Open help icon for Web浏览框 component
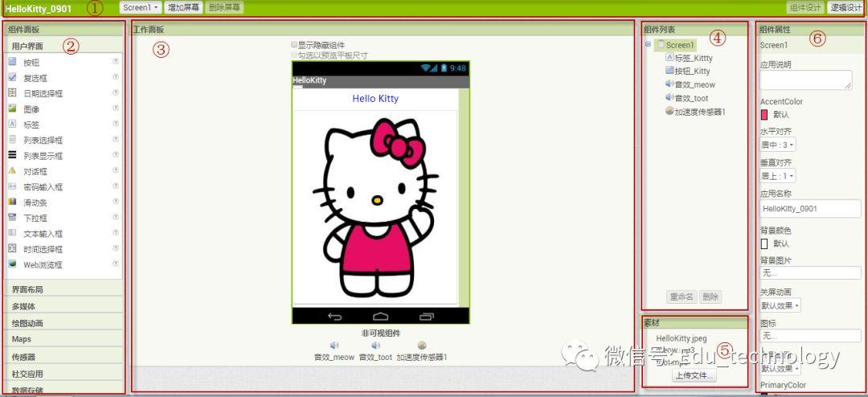The width and height of the screenshot is (868, 397). tap(116, 264)
